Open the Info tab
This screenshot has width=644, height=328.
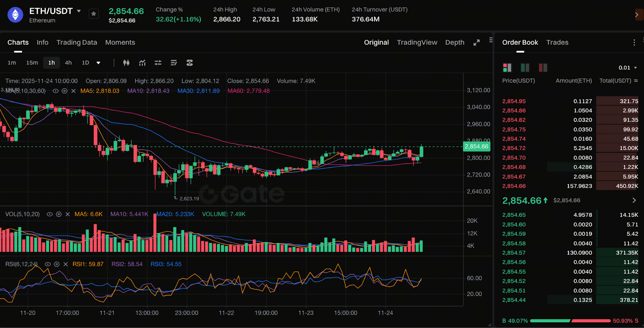click(x=42, y=43)
